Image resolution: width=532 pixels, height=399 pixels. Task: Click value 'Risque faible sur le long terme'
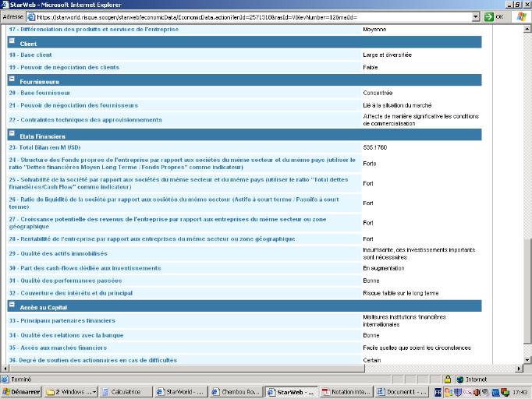[401, 293]
